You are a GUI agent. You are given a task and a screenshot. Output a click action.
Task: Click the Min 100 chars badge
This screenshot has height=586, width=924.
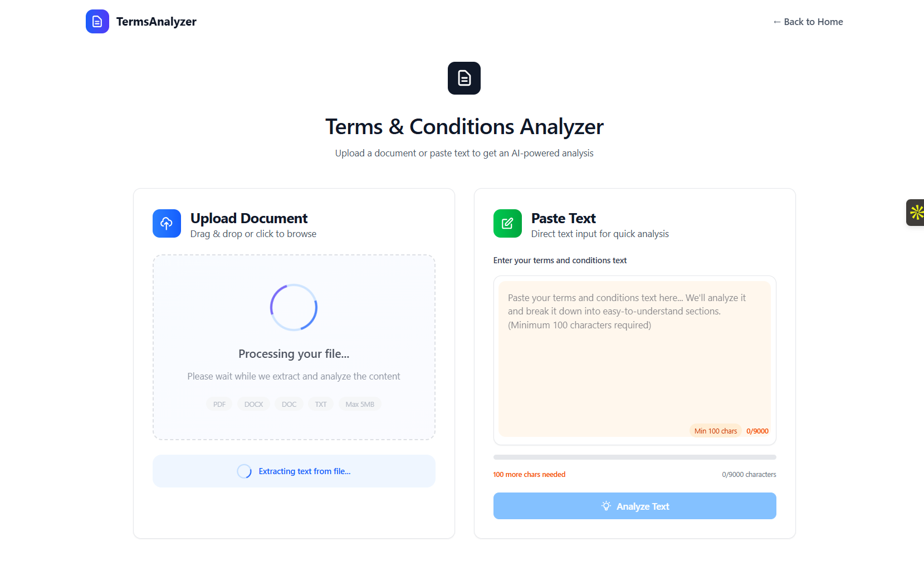[715, 431]
